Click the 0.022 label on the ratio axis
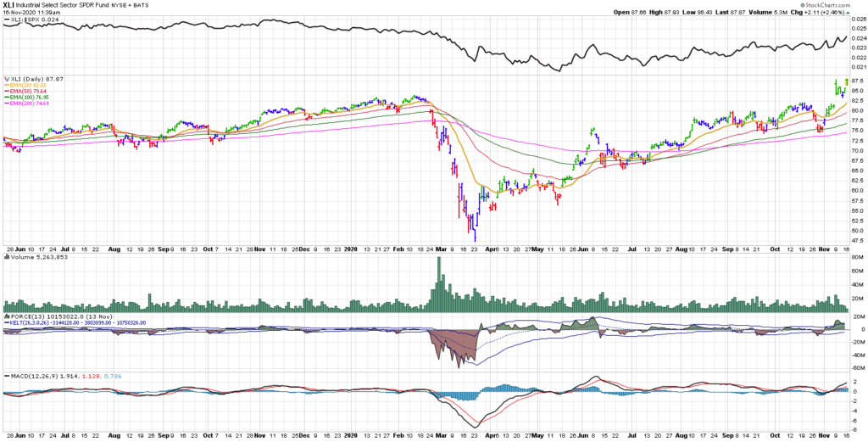 pos(858,58)
